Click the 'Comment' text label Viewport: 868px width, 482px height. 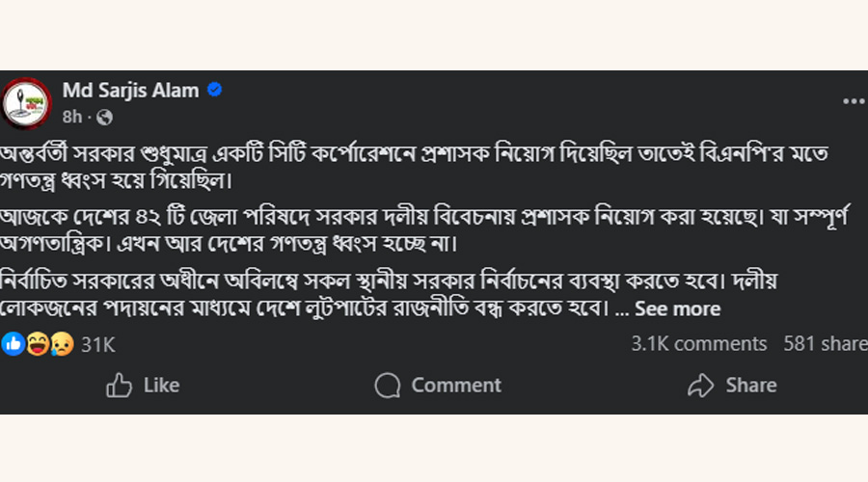(456, 386)
